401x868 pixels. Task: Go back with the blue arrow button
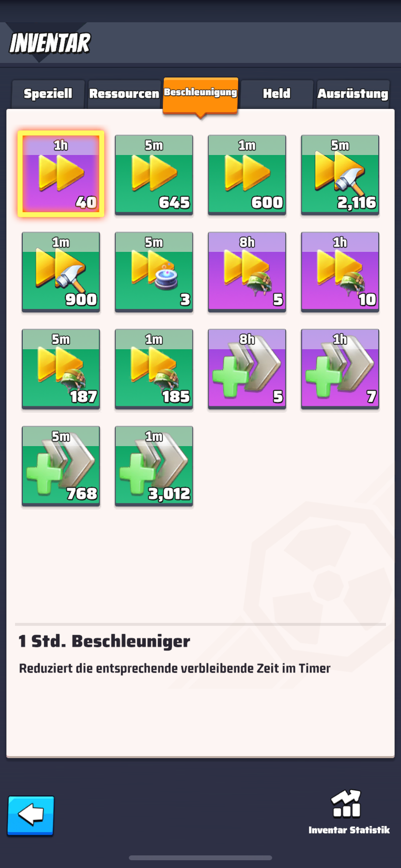pyautogui.click(x=31, y=816)
